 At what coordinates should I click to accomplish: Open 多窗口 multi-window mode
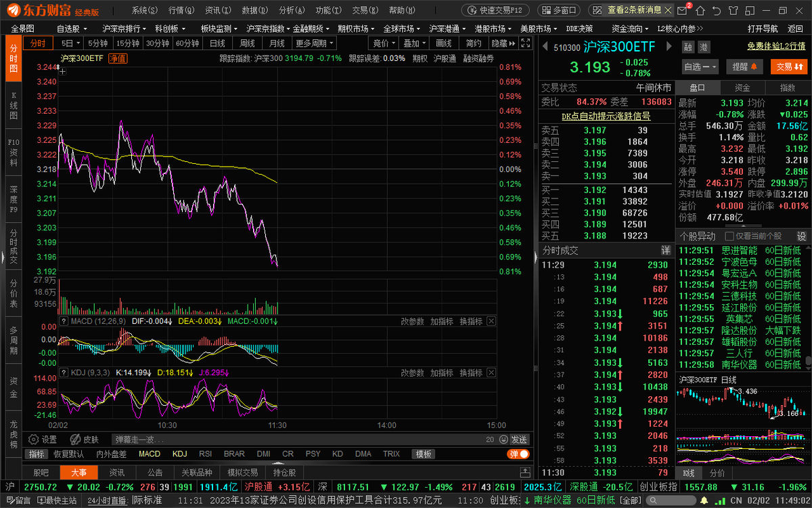click(x=558, y=10)
